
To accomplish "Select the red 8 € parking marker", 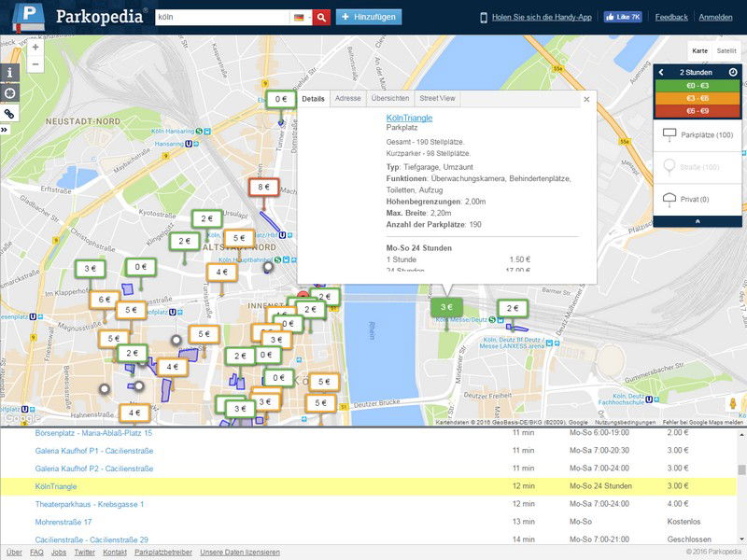I will 264,188.
